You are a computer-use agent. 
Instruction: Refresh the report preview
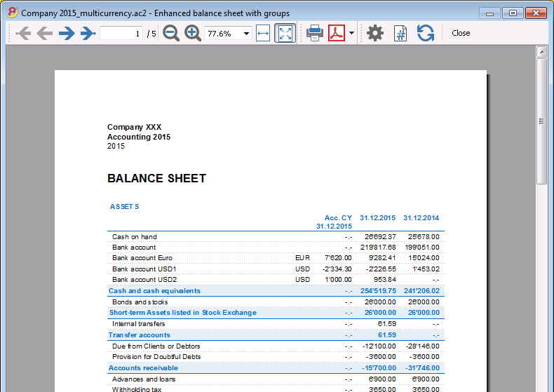(x=426, y=33)
